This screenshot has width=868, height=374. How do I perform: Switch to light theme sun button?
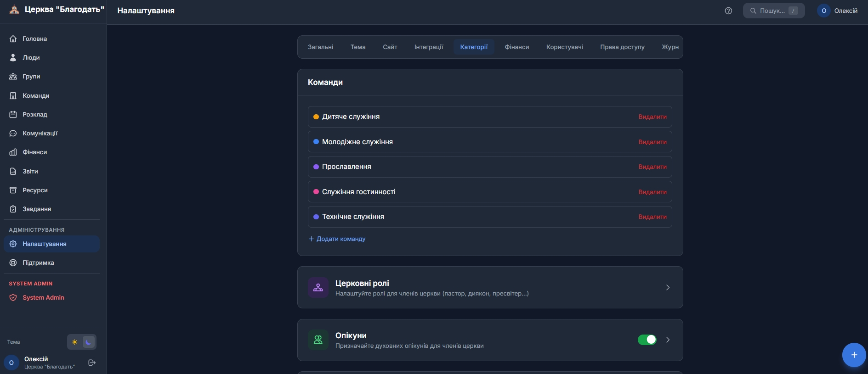pos(74,342)
